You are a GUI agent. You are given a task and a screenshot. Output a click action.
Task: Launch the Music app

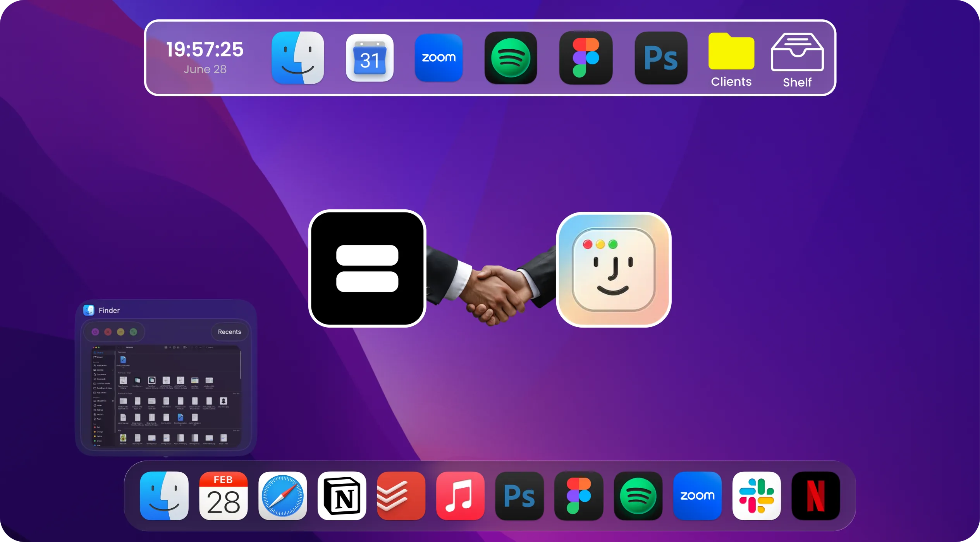point(460,495)
